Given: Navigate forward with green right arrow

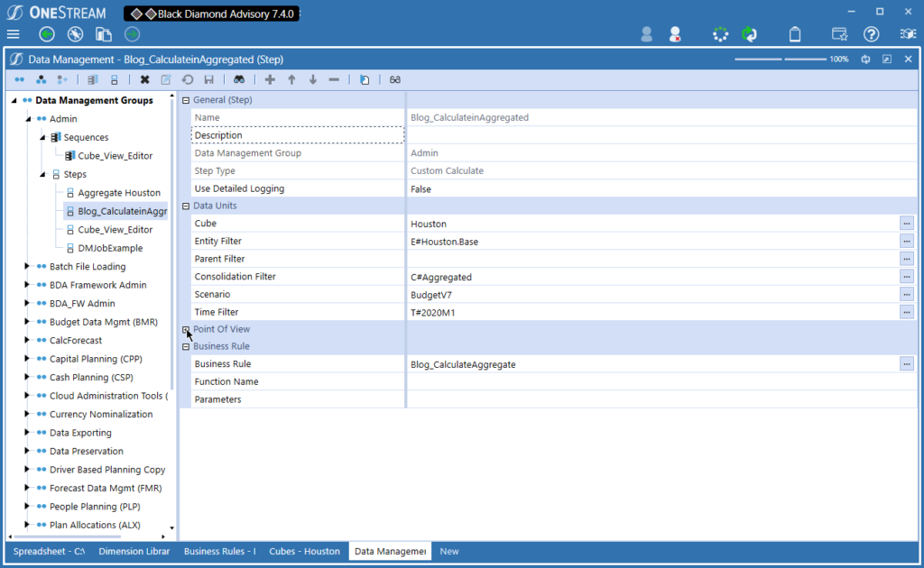Looking at the screenshot, I should (x=132, y=34).
